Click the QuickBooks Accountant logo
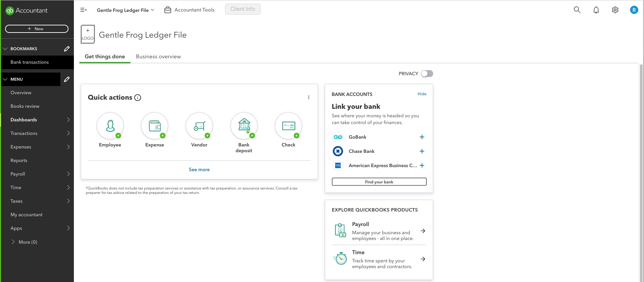This screenshot has width=644, height=282. tap(26, 11)
